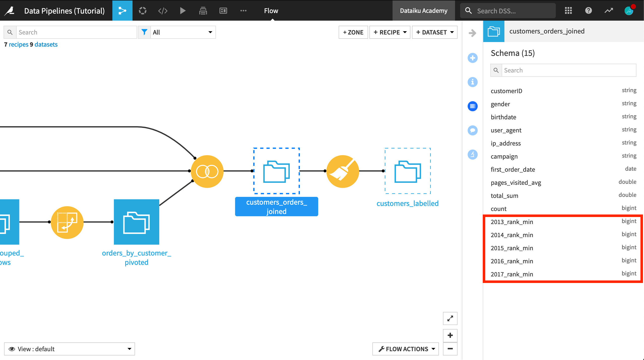Select the campaign schema column
This screenshot has height=360, width=644.
coord(564,156)
